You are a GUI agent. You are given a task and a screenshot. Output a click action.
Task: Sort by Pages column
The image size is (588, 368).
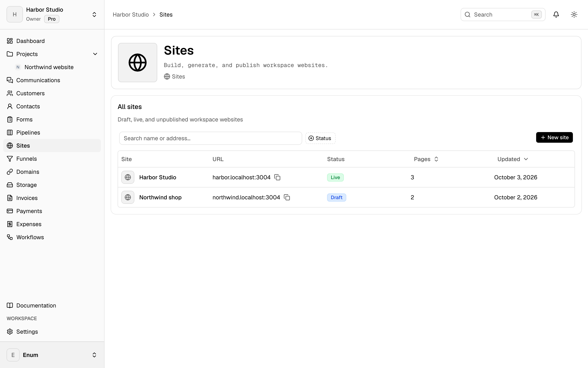pos(426,159)
